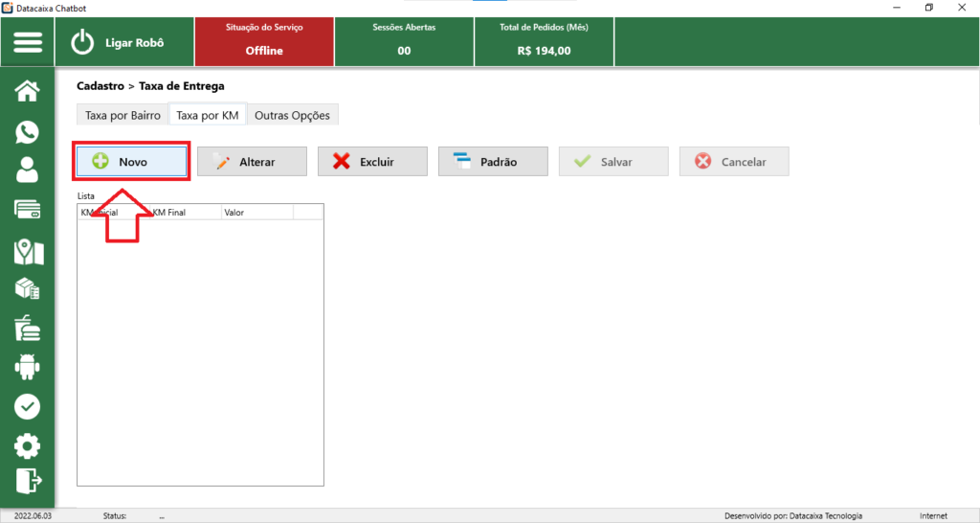Click the Excluir button
The image size is (980, 523).
pyautogui.click(x=372, y=162)
